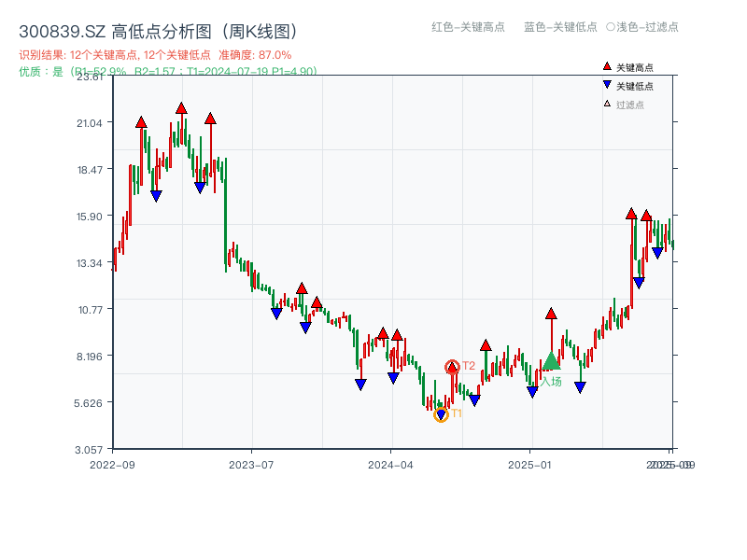Image resolution: width=747 pixels, height=560 pixels.
Task: Click the 入场 entry label text
Action: coord(552,381)
